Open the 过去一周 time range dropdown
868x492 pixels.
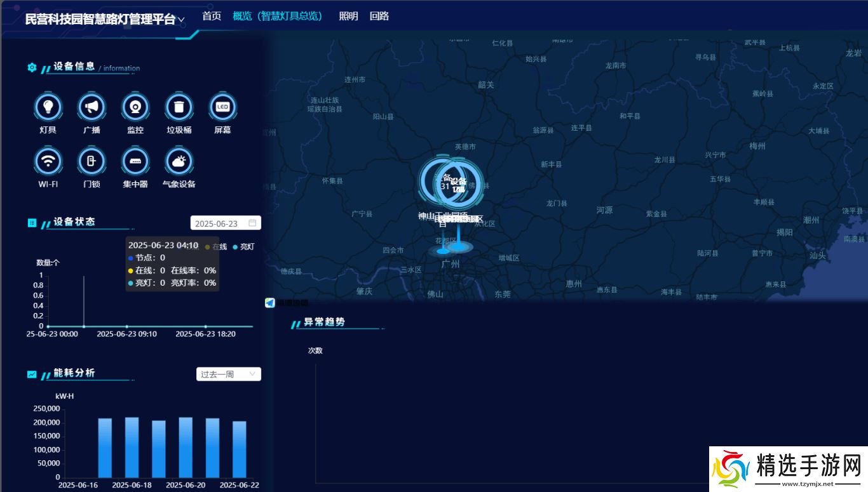228,375
